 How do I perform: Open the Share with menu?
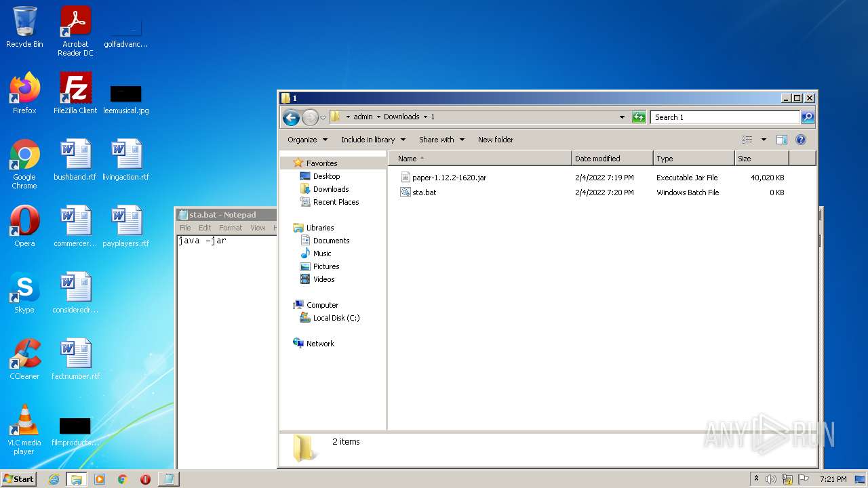[x=441, y=140]
